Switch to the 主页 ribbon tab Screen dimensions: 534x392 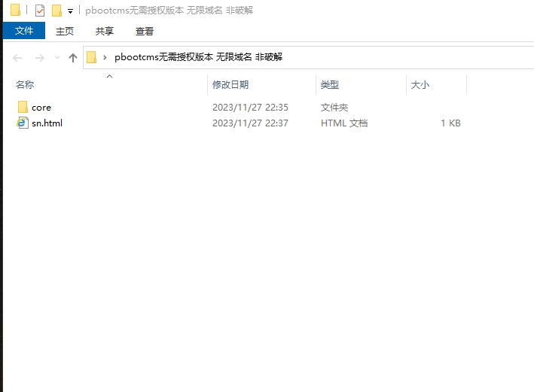pos(65,31)
